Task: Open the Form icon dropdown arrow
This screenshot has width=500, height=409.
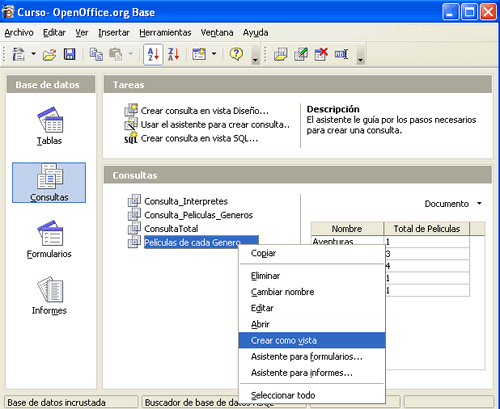Action: (x=214, y=53)
